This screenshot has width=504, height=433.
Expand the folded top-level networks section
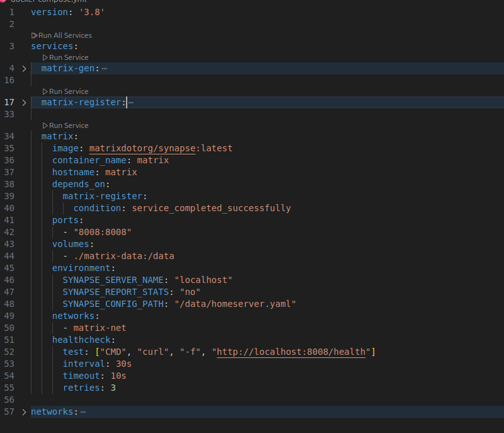point(24,412)
